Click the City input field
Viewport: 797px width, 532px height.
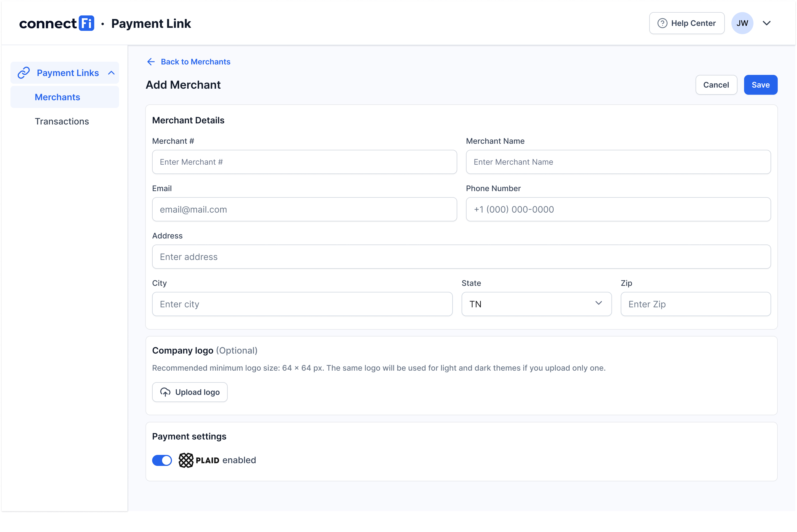pyautogui.click(x=302, y=304)
